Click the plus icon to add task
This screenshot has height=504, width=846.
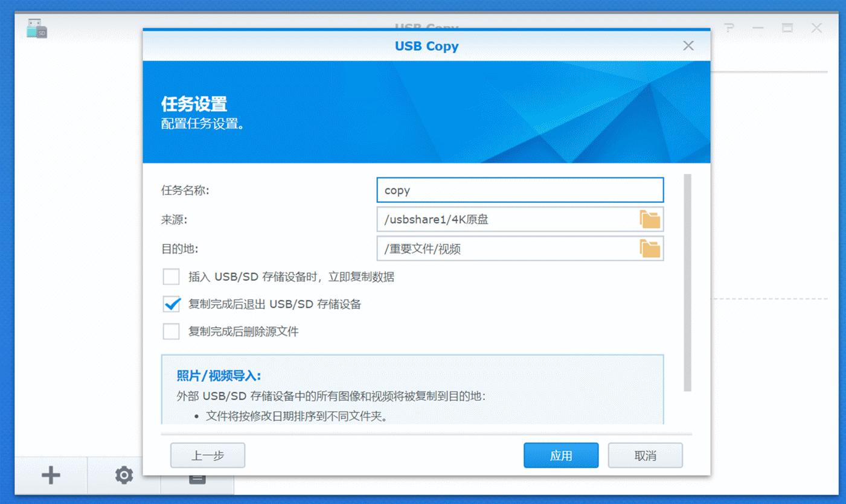(x=51, y=476)
